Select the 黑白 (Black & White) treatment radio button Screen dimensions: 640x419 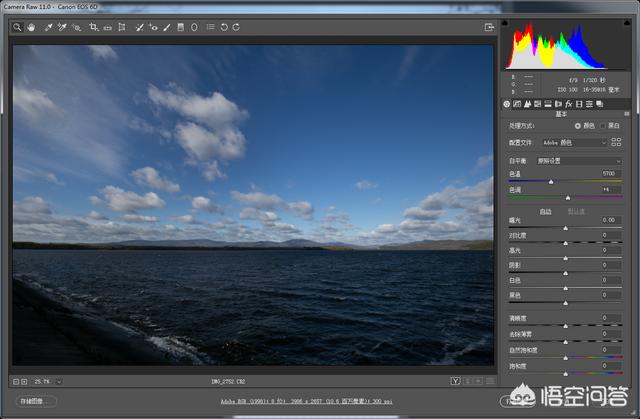[602, 126]
